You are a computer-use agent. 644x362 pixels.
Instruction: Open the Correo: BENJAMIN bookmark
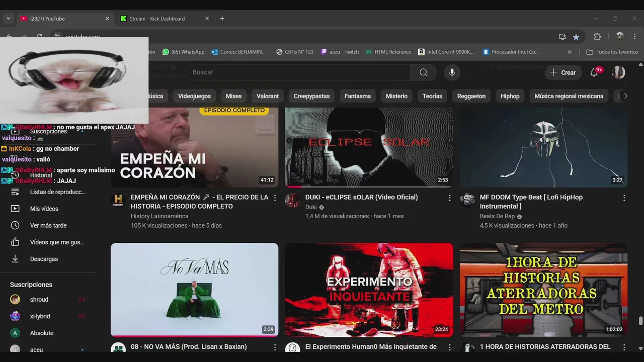click(x=239, y=52)
